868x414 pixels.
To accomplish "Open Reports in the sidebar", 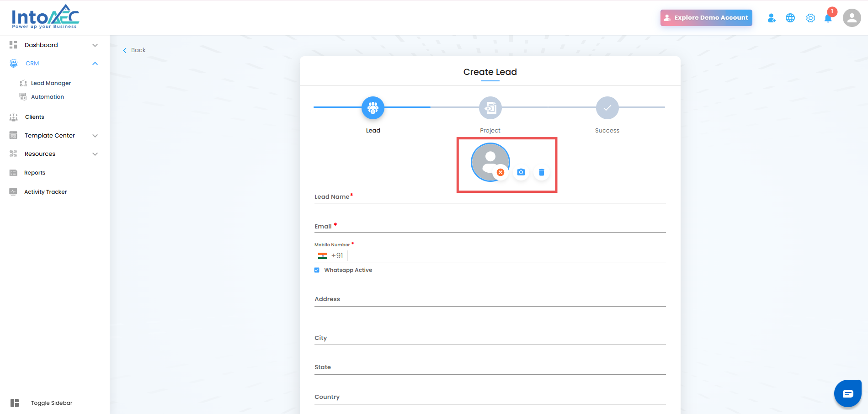I will [x=35, y=173].
